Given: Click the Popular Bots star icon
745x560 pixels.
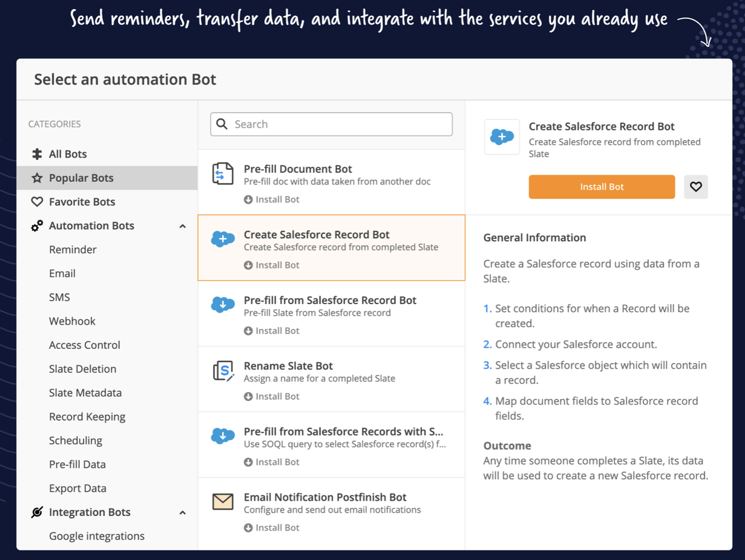Looking at the screenshot, I should (37, 178).
